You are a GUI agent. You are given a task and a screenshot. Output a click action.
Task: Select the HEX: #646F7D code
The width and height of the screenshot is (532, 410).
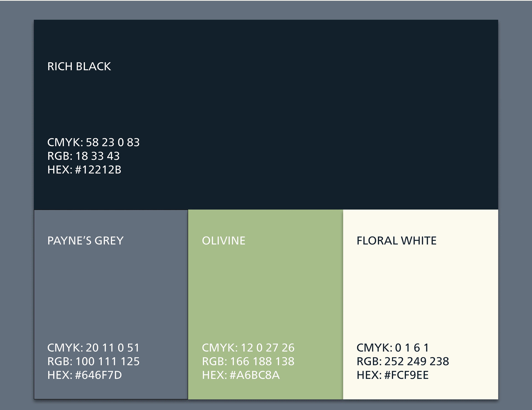click(x=85, y=375)
